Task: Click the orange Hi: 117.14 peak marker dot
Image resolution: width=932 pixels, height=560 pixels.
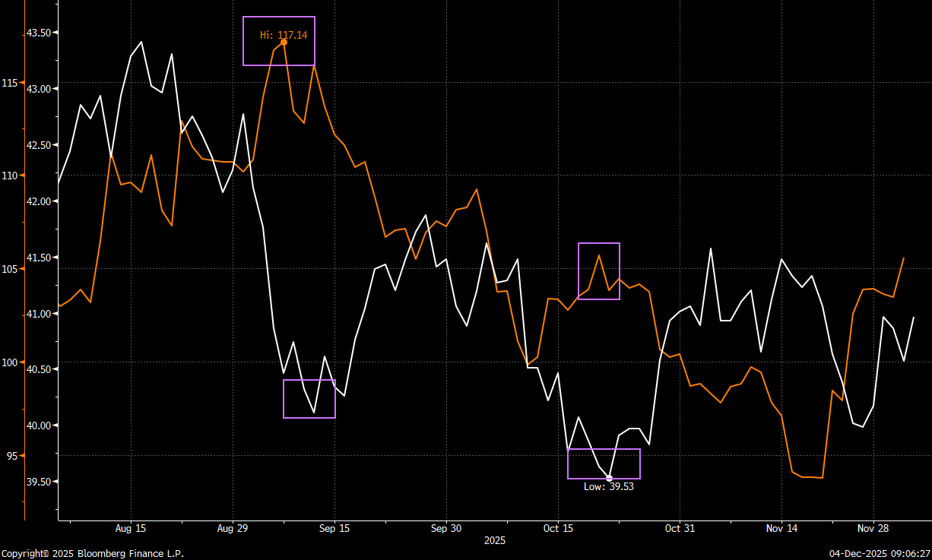Action: [284, 42]
